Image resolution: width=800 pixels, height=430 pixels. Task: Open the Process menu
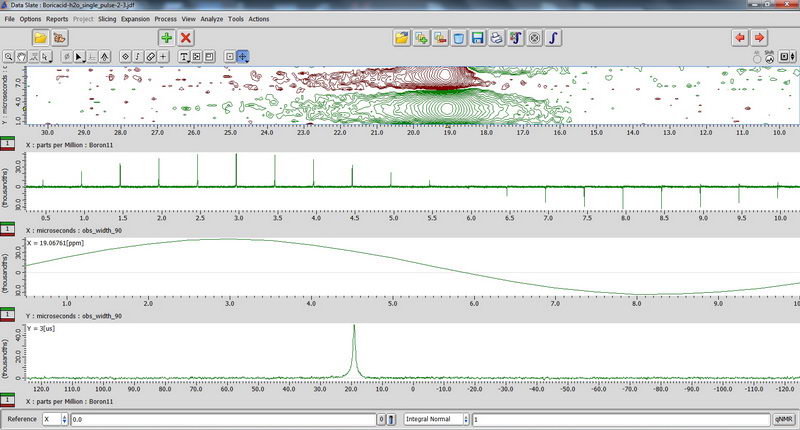167,19
